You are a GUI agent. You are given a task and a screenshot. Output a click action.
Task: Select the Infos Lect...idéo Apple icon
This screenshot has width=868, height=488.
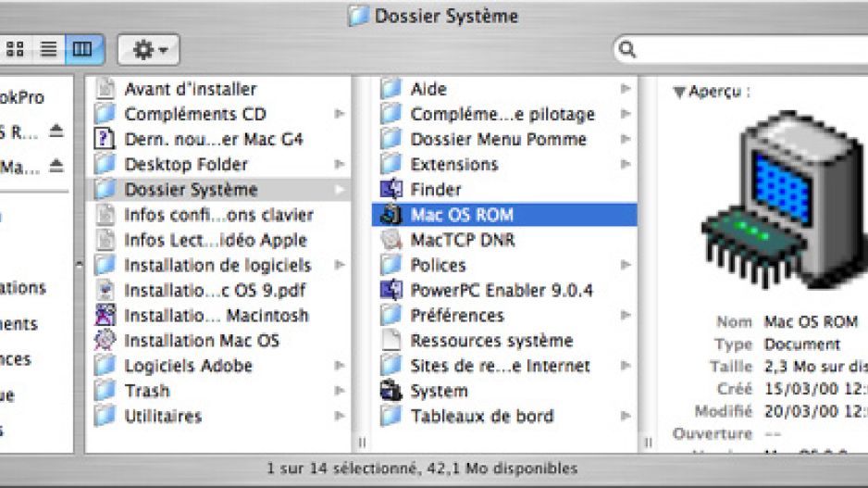105,240
